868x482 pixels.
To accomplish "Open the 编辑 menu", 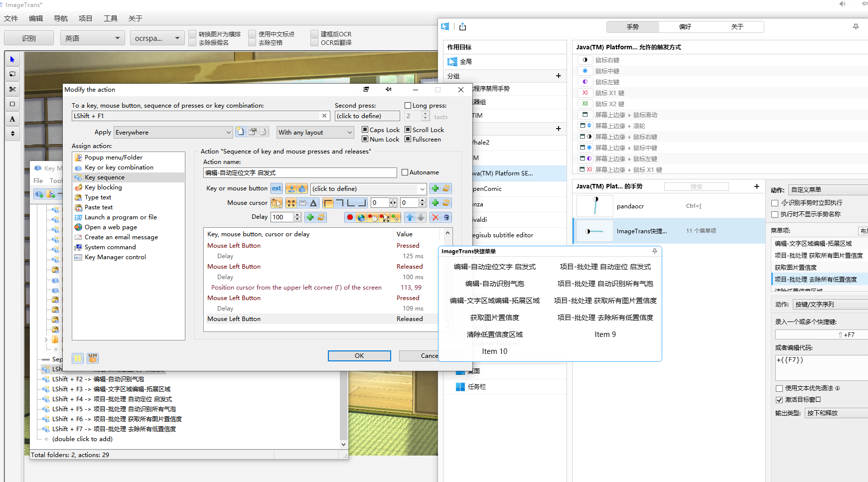I will point(36,18).
